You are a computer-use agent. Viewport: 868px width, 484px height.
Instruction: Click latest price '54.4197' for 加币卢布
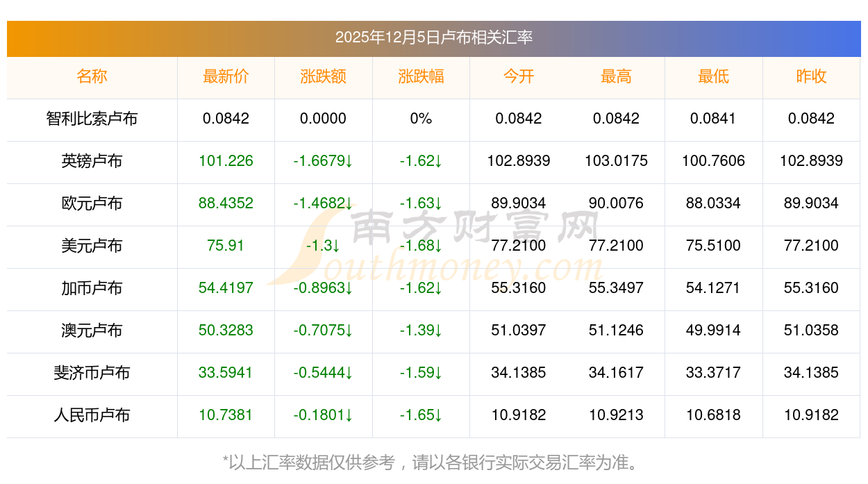click(x=226, y=288)
